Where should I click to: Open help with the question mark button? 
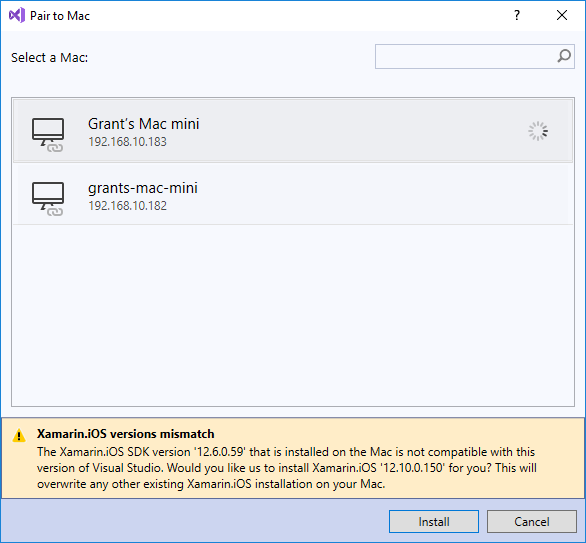[x=517, y=15]
